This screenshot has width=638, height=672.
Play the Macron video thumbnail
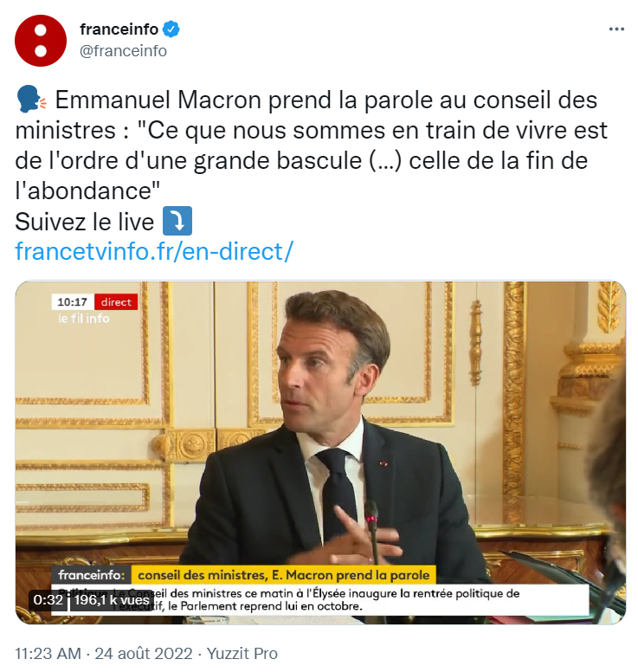320,452
